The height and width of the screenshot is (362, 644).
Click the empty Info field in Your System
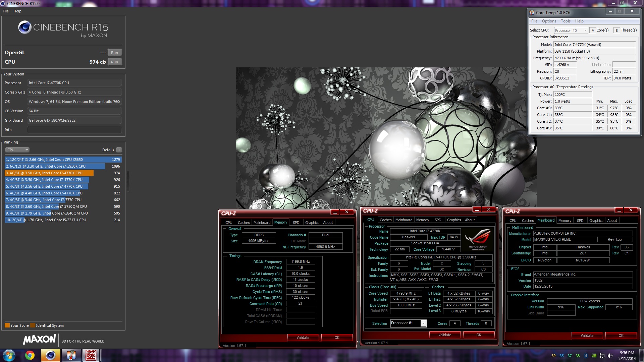coord(74,130)
